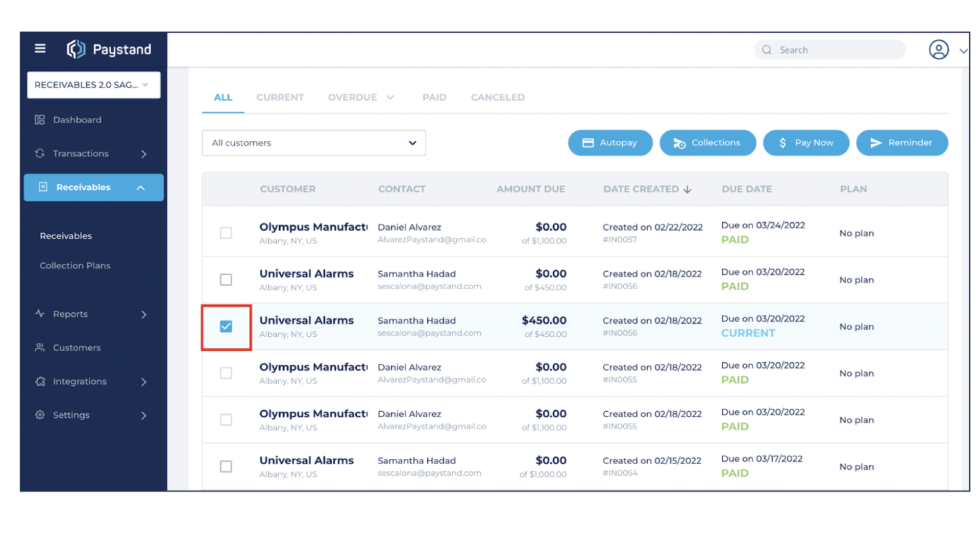Click the Transactions refresh icon
The width and height of the screenshot is (980, 551).
40,154
